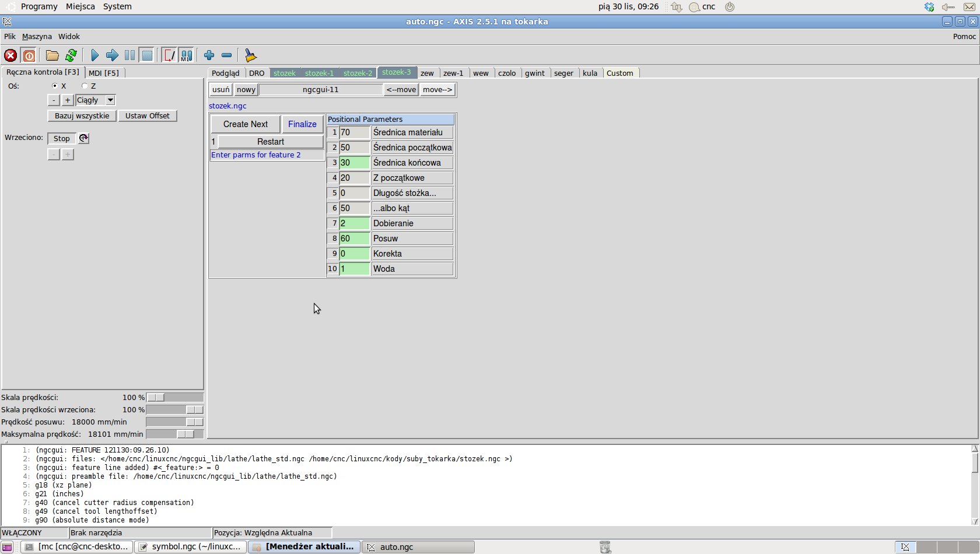This screenshot has width=980, height=554.
Task: Clear live plot with broom icon
Action: (x=250, y=55)
